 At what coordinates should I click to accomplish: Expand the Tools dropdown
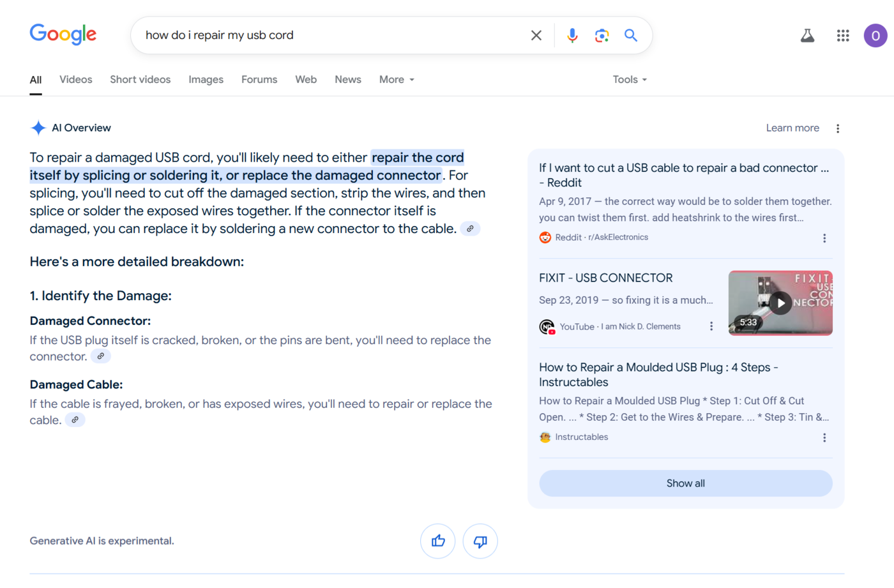[630, 80]
